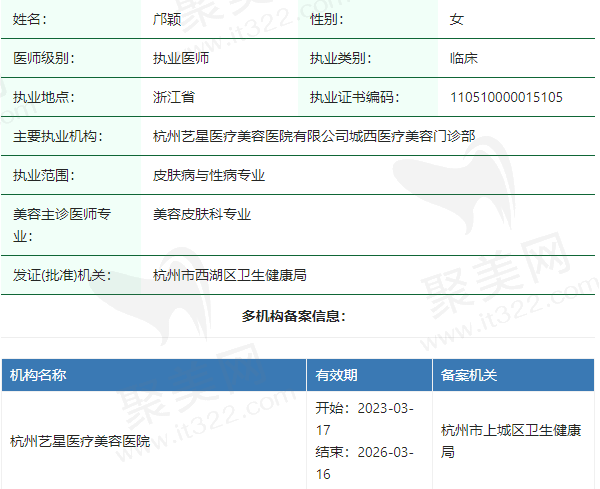Click the end date 2026-03-16
The width and height of the screenshot is (600, 489).
(364, 463)
